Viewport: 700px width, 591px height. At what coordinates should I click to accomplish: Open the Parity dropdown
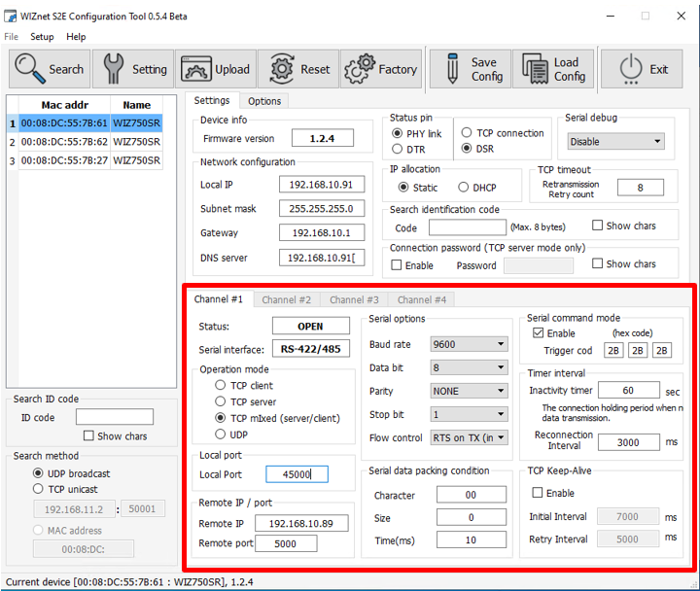[x=469, y=391]
